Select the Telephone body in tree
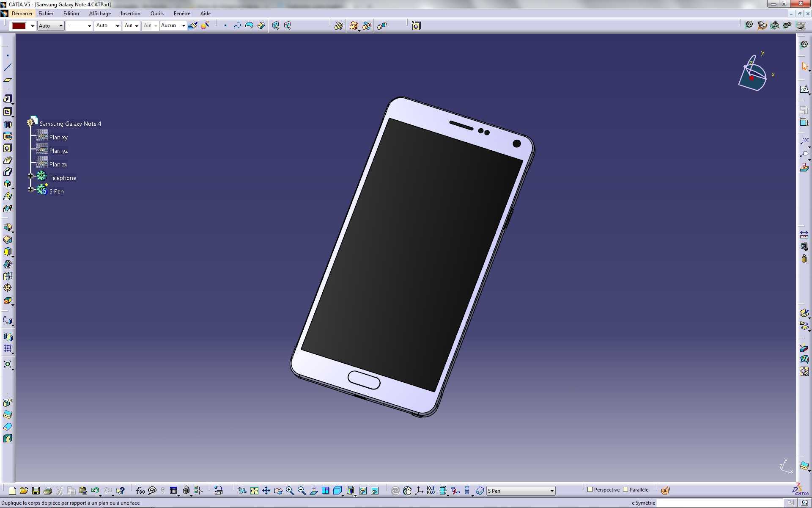Screen dimensions: 812x508 pyautogui.click(x=63, y=178)
